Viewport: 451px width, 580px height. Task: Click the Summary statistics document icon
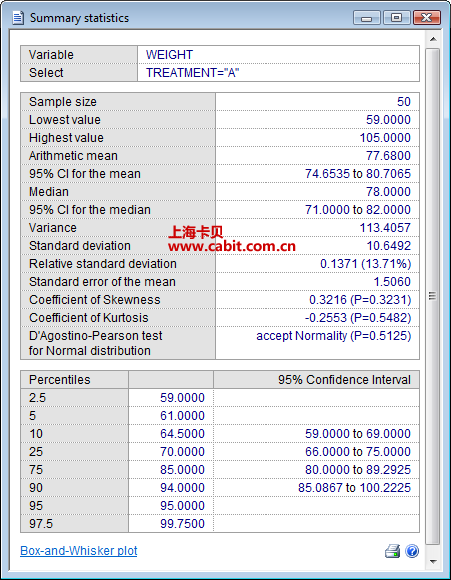[x=18, y=17]
